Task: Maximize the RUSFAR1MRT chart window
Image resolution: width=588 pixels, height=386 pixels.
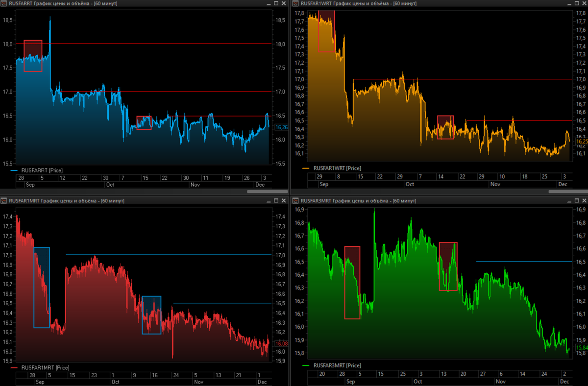Action: tap(276, 200)
